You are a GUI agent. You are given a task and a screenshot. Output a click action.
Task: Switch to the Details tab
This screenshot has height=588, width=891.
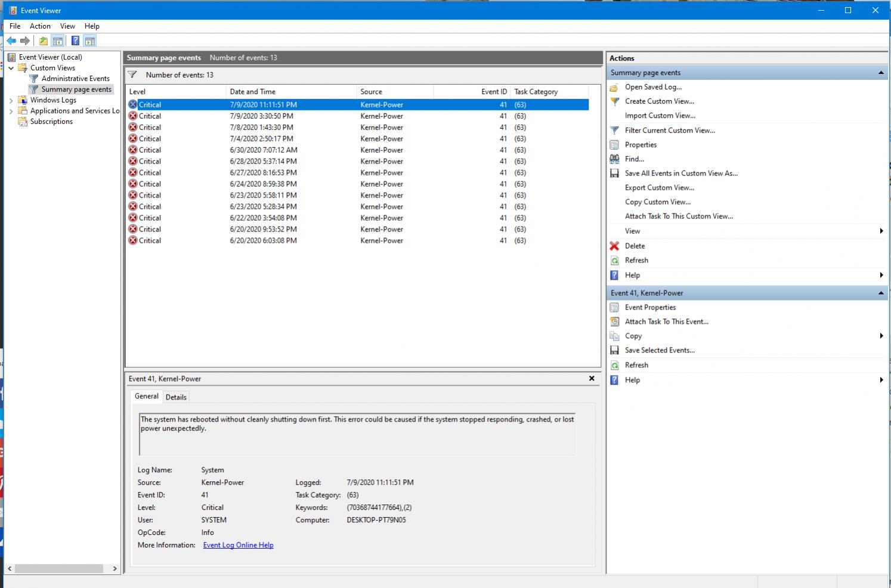coord(176,397)
